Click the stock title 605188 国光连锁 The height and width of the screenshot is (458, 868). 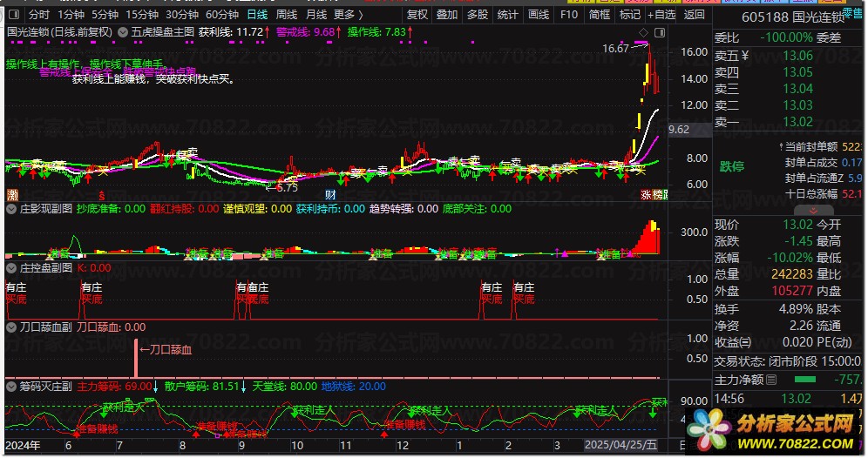click(793, 17)
